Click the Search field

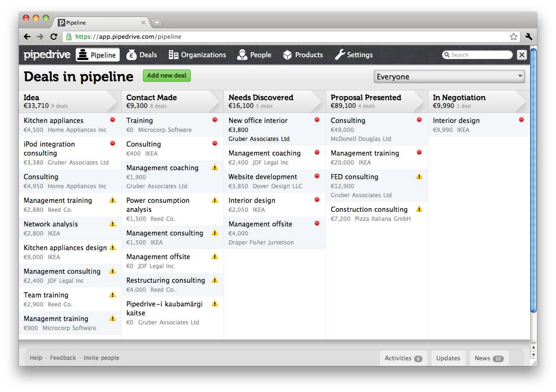[x=477, y=55]
